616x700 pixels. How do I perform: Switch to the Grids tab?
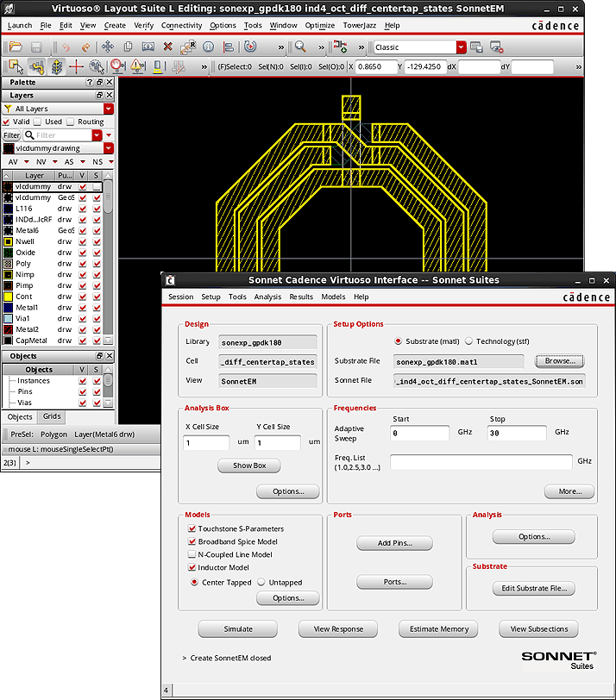(52, 416)
